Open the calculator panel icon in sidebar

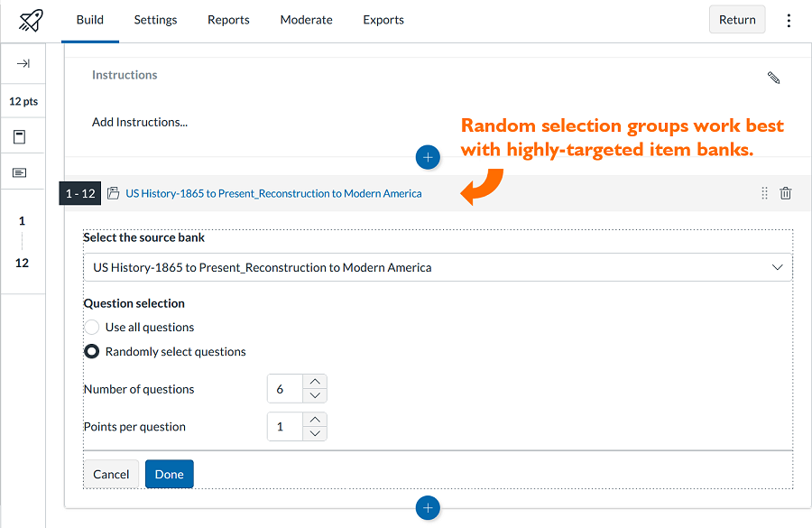pos(20,137)
